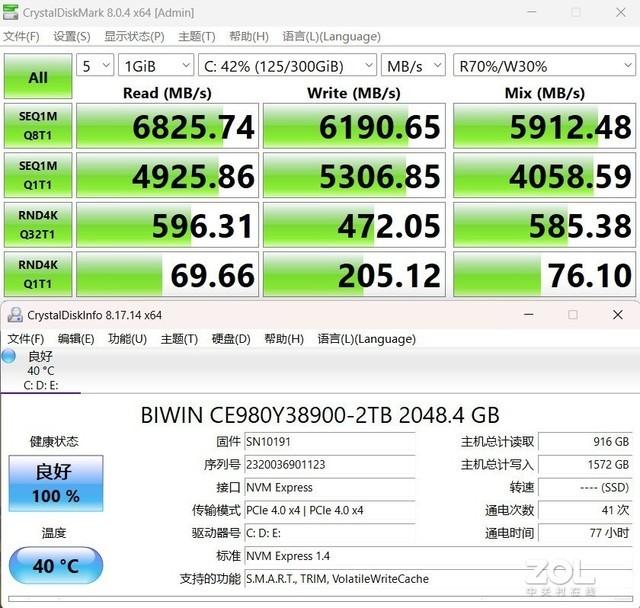Start the SEQ1M Q8T1 test
This screenshot has height=608, width=640.
pyautogui.click(x=37, y=125)
